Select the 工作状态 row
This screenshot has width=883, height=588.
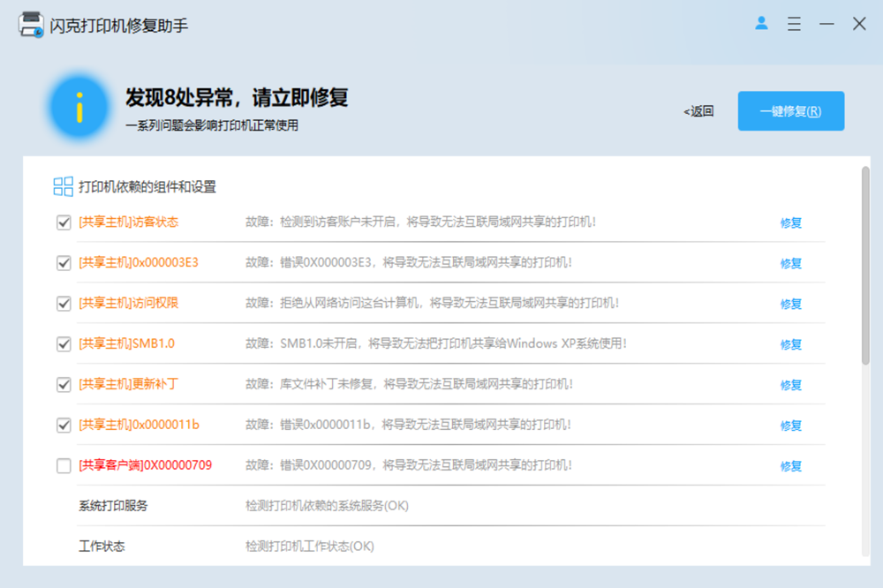102,547
